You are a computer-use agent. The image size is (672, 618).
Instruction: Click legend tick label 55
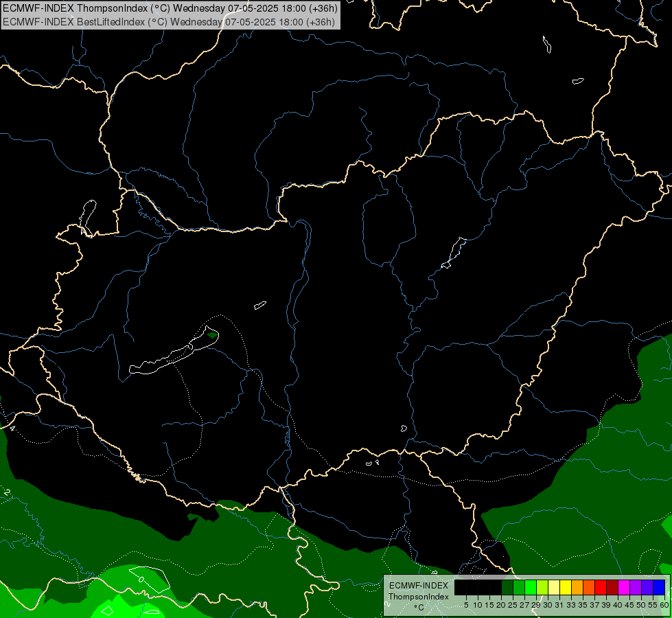coord(653,605)
